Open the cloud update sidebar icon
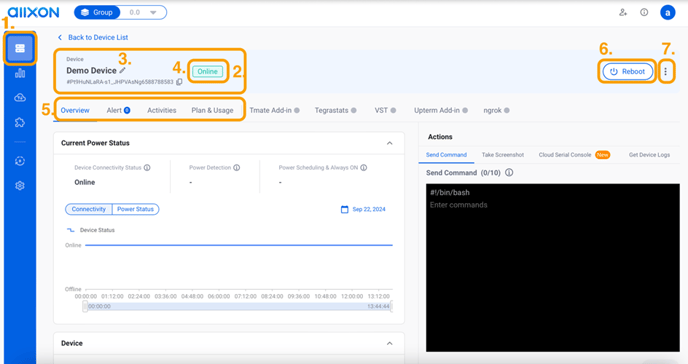Image resolution: width=688 pixels, height=364 pixels. (x=20, y=98)
